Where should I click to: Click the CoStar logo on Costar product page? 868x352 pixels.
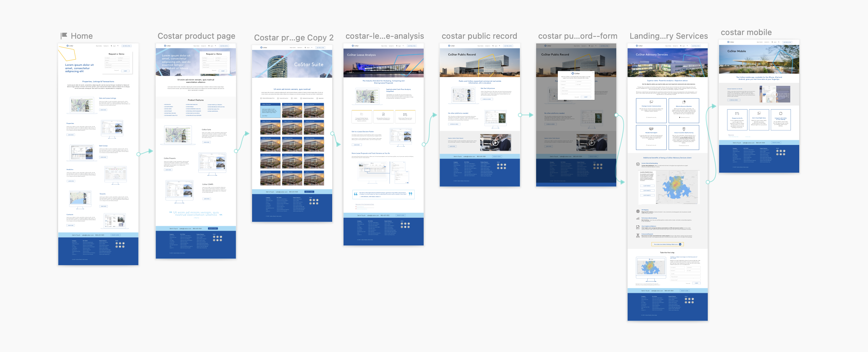click(168, 46)
